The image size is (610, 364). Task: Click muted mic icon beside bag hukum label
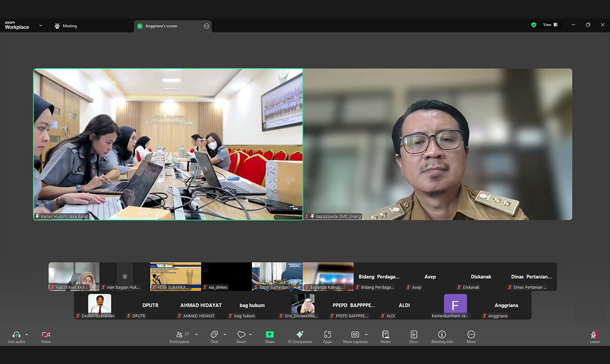pos(230,316)
